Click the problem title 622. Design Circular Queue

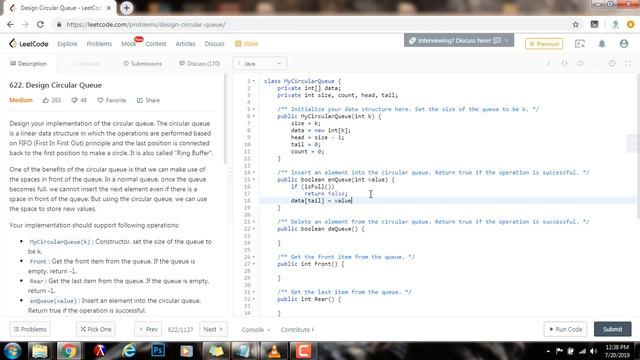tap(56, 85)
